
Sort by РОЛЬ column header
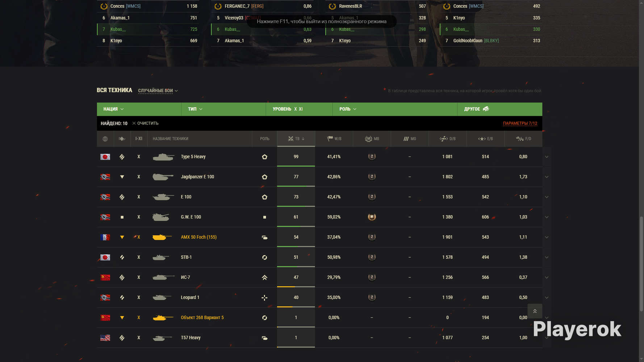(265, 139)
